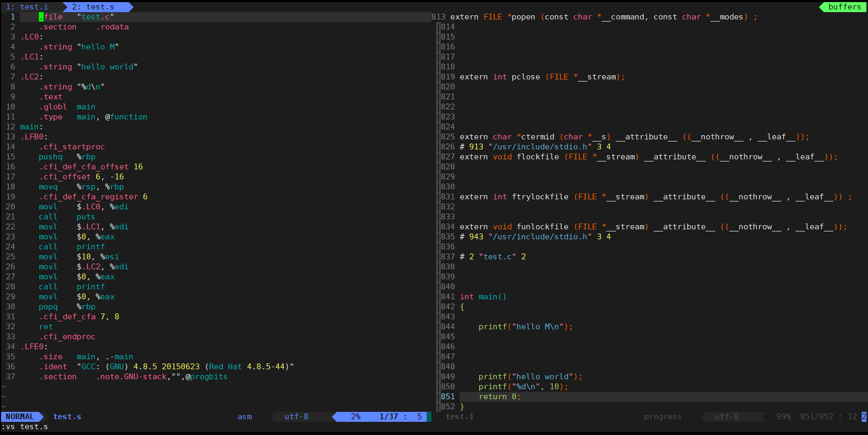Click the .string "hello M" line
Image resolution: width=868 pixels, height=435 pixels.
pyautogui.click(x=79, y=47)
